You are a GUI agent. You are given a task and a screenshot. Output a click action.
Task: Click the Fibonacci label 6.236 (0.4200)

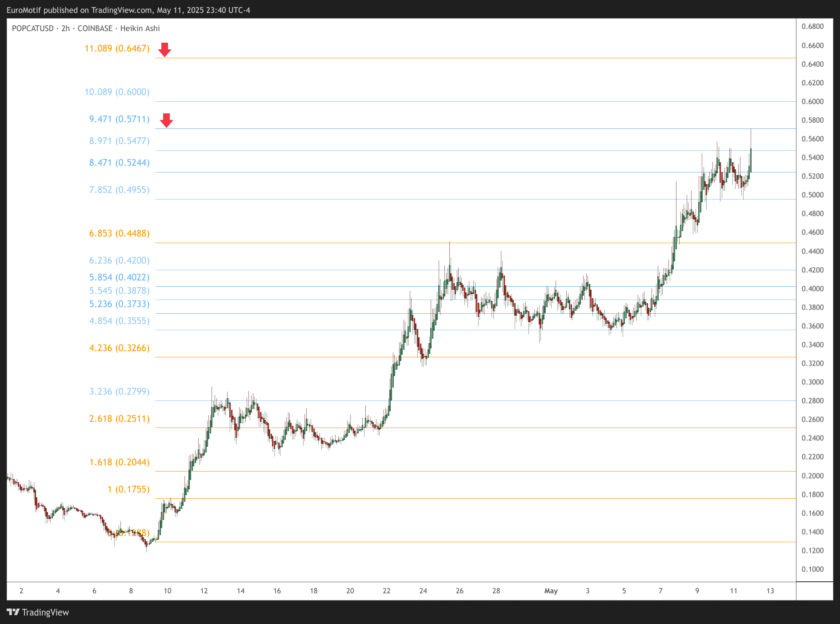120,260
